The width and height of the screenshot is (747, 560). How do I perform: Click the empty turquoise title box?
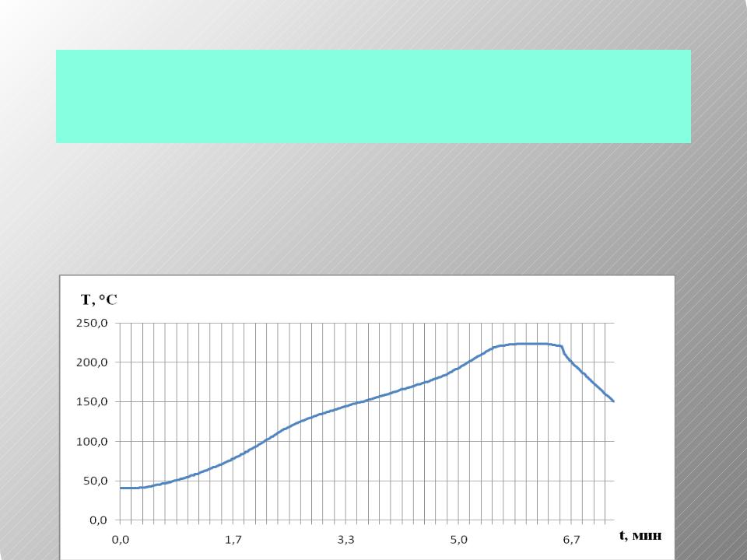373,96
